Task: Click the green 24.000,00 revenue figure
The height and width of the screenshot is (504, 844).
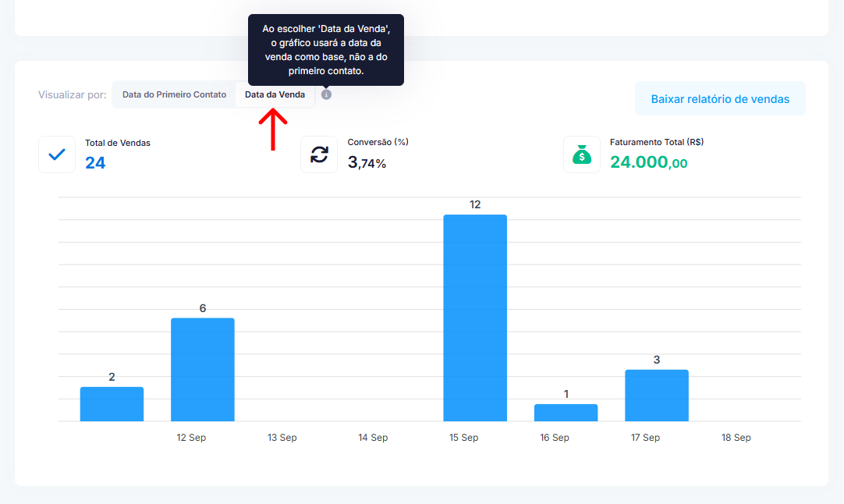Action: 648,162
